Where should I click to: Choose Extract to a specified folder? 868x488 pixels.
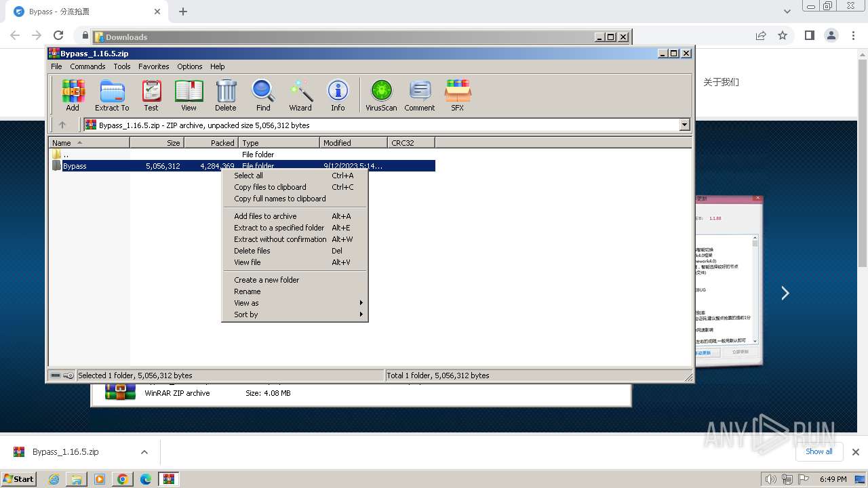coord(295,228)
